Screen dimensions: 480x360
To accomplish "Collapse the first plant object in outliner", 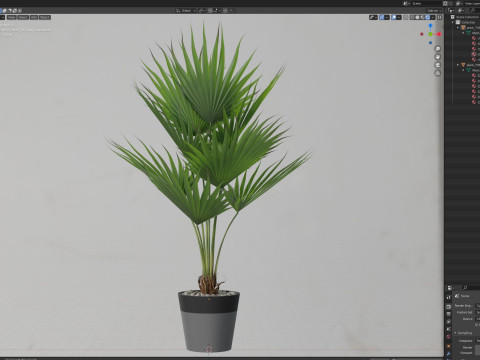I will (458, 27).
